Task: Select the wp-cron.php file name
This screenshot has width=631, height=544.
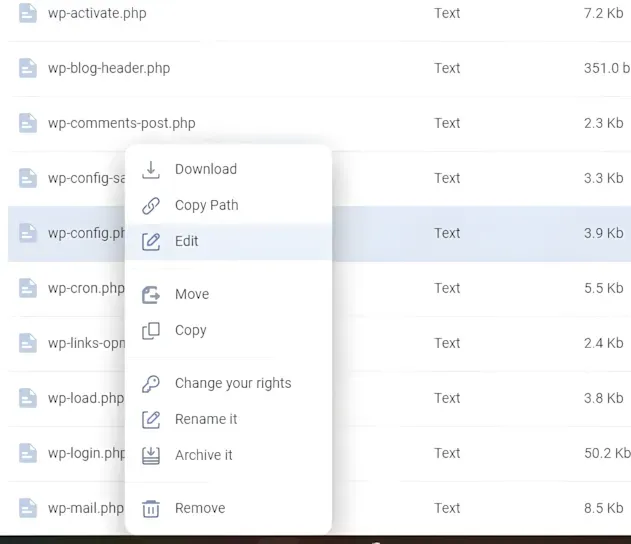Action: pyautogui.click(x=86, y=288)
